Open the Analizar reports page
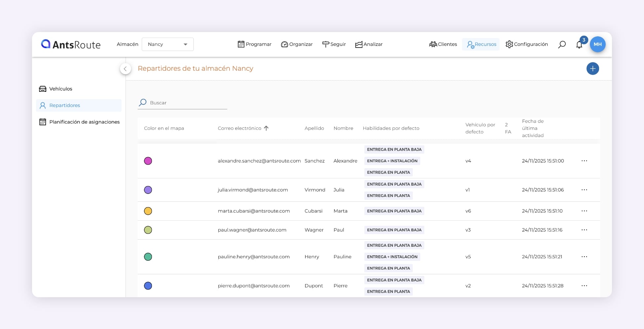Viewport: 644px width, 329px height. pos(369,44)
